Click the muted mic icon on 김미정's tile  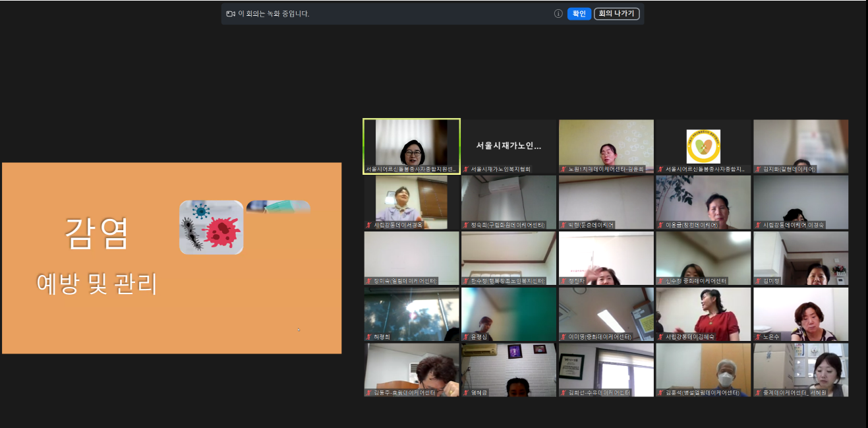[758, 281]
